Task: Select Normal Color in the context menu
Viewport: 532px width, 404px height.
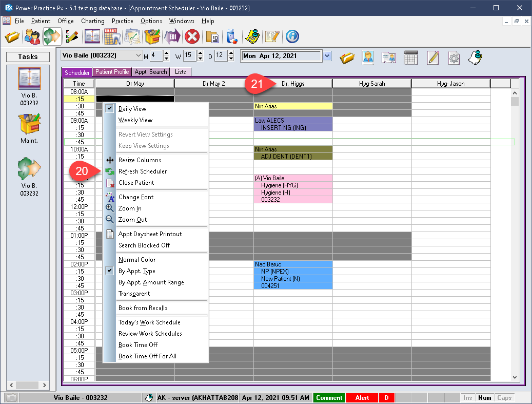Action: coord(137,260)
